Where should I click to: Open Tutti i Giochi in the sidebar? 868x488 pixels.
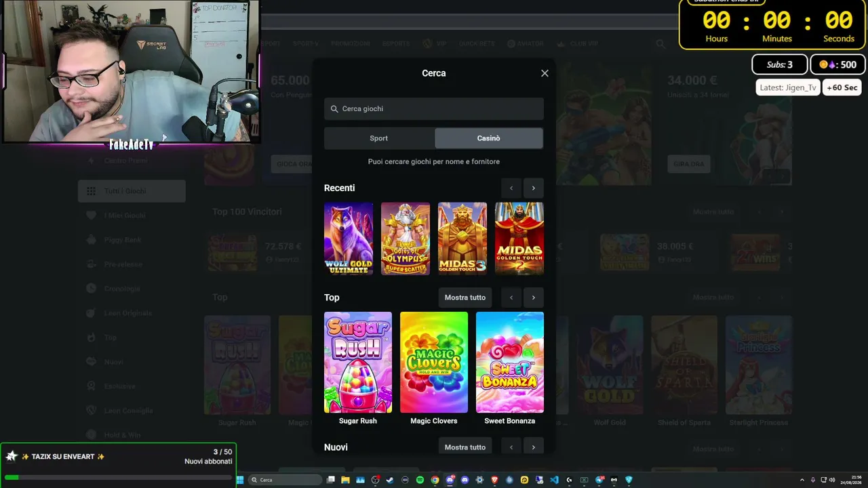(x=132, y=191)
